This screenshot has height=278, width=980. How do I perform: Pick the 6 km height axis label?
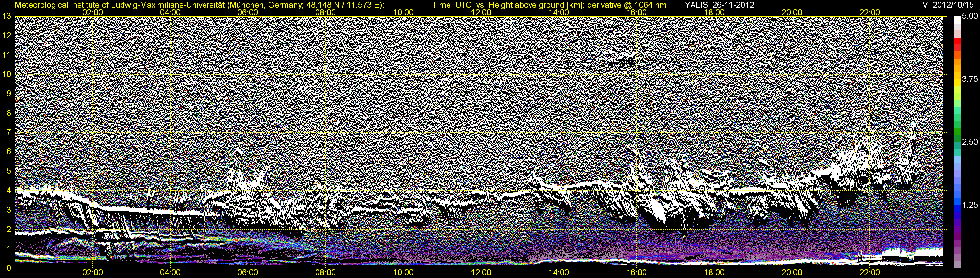(9, 152)
